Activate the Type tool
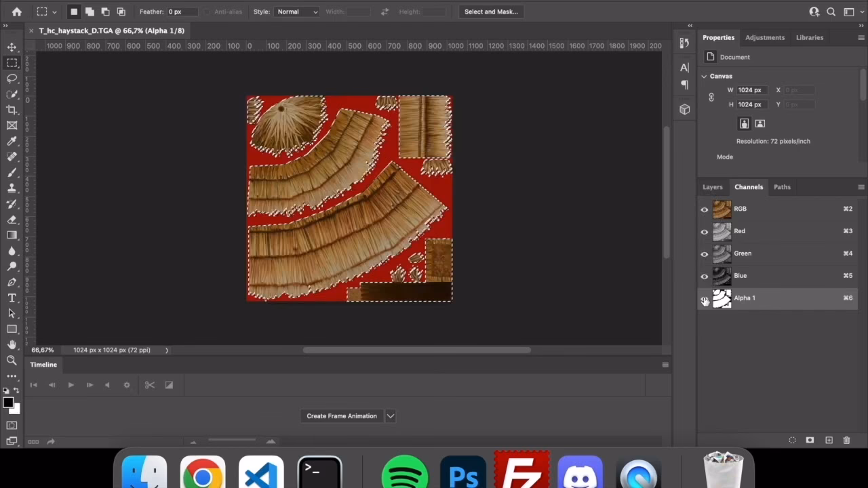 12,298
